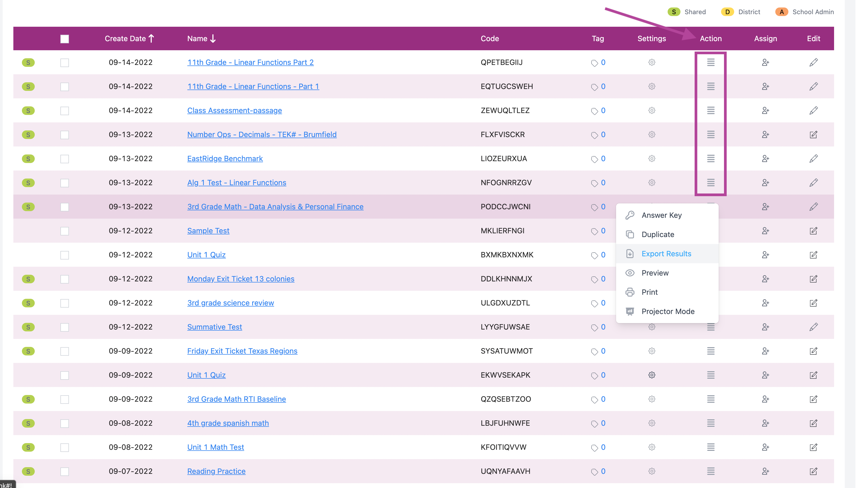The width and height of the screenshot is (868, 488).
Task: Open settings gear for Unit 1 Math Test
Action: pos(652,447)
